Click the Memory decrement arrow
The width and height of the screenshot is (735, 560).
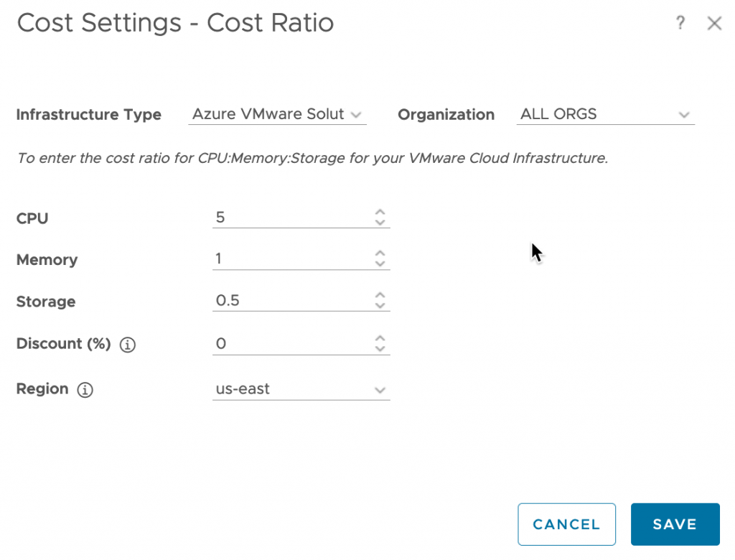click(380, 263)
